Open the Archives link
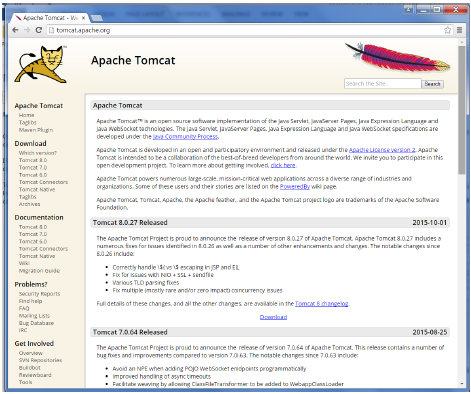The height and width of the screenshot is (394, 471). (30, 204)
